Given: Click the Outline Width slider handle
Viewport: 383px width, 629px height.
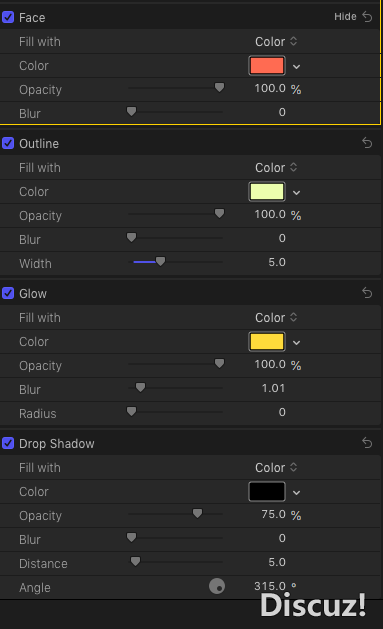Looking at the screenshot, I should [160, 262].
